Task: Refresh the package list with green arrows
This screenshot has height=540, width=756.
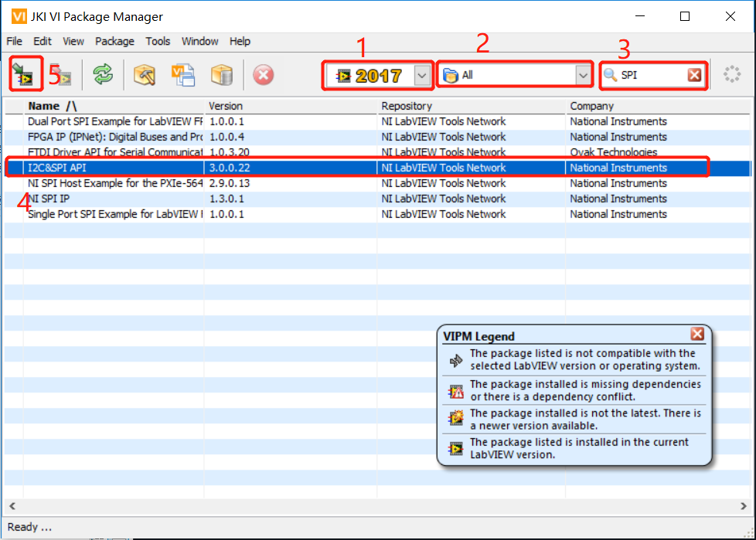Action: [103, 75]
